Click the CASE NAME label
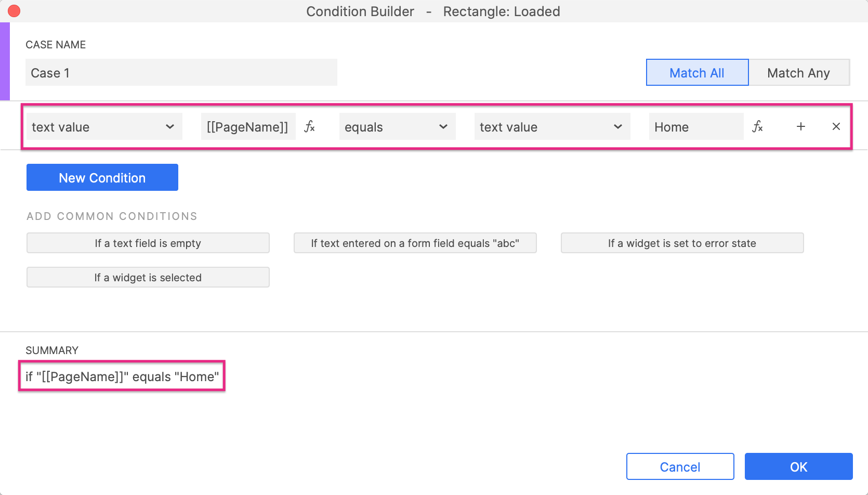Screen dimensions: 868x495 coord(56,45)
